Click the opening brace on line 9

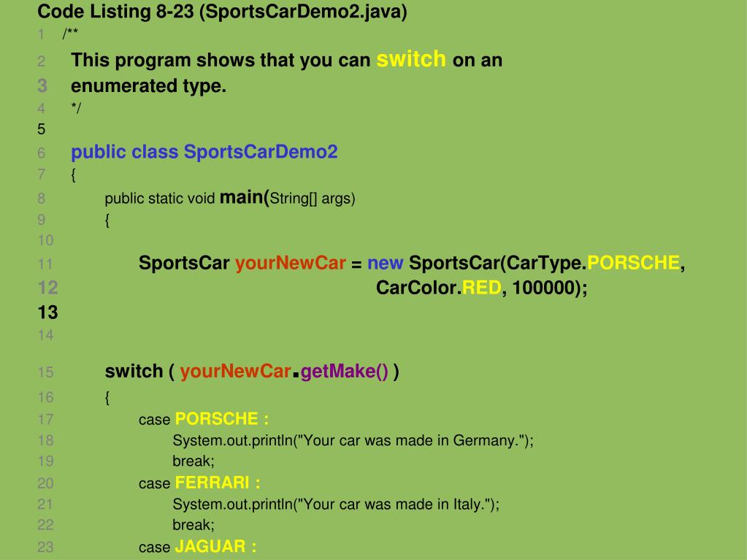pos(107,220)
